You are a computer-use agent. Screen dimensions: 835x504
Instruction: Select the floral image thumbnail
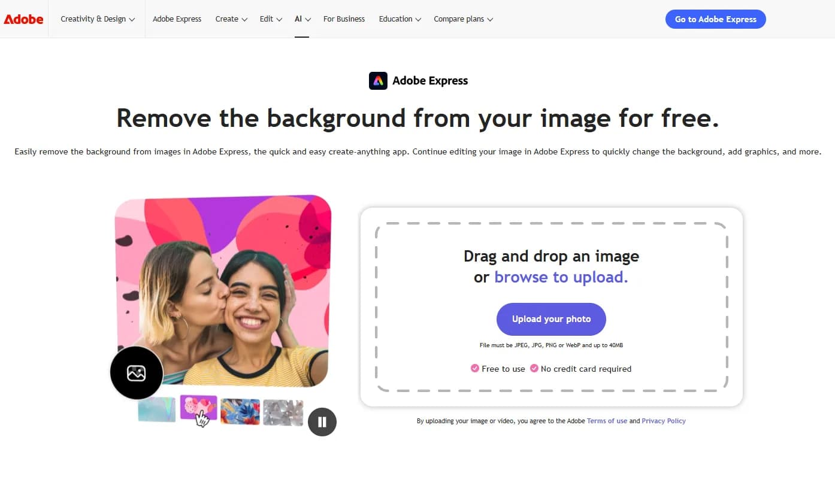[x=240, y=412]
